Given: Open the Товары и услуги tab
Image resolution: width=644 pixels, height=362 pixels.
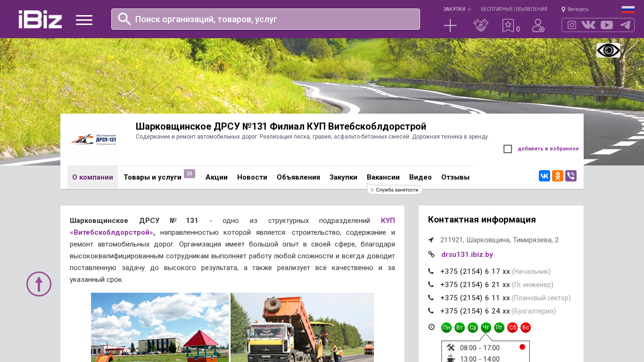Looking at the screenshot, I should tap(153, 177).
